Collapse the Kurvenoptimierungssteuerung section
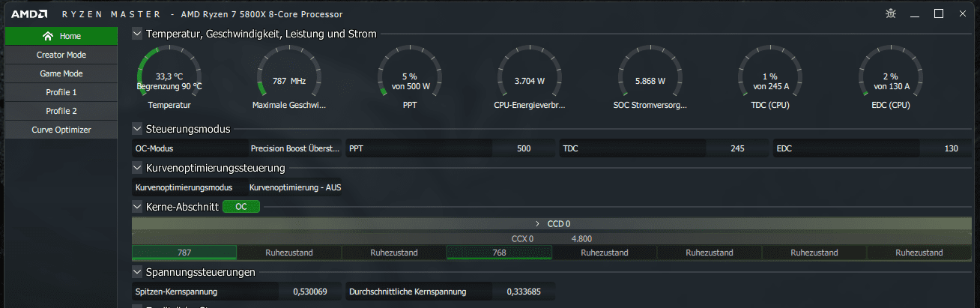The image size is (980, 308). (x=137, y=168)
